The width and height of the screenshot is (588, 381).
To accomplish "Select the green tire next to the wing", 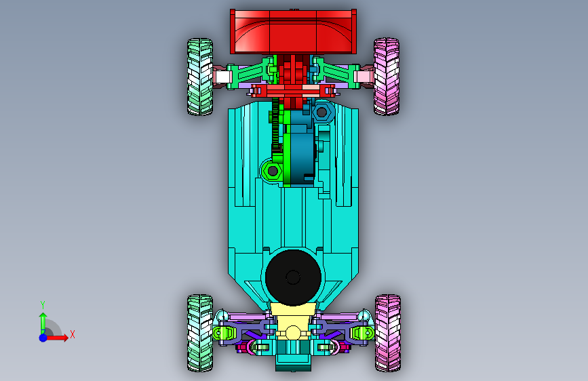I will 200,77.
